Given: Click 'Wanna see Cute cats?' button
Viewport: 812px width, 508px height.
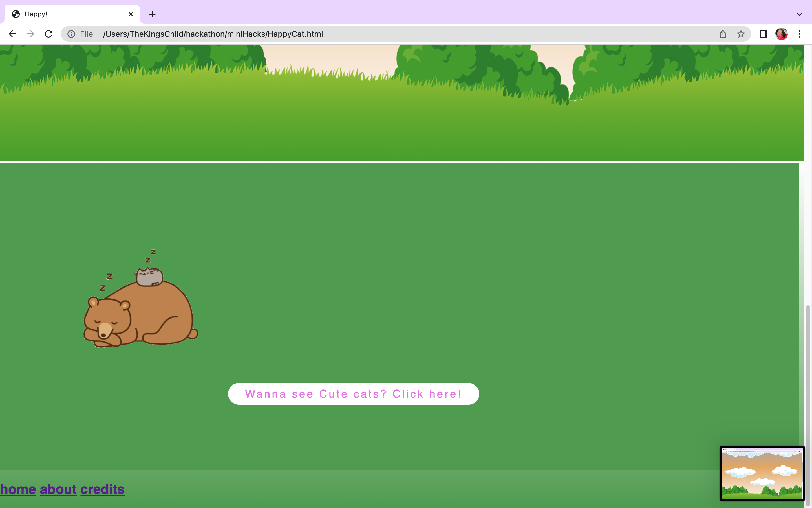Looking at the screenshot, I should [x=354, y=394].
